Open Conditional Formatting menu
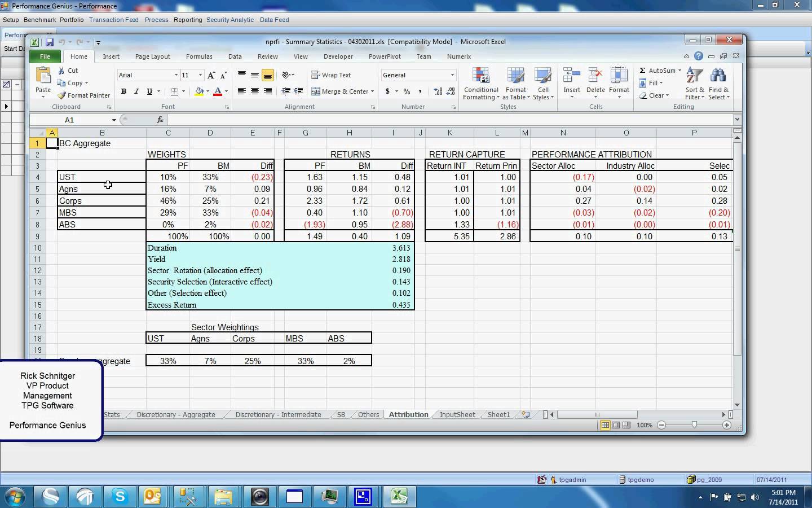Screen dimensions: 812x508 [x=481, y=84]
